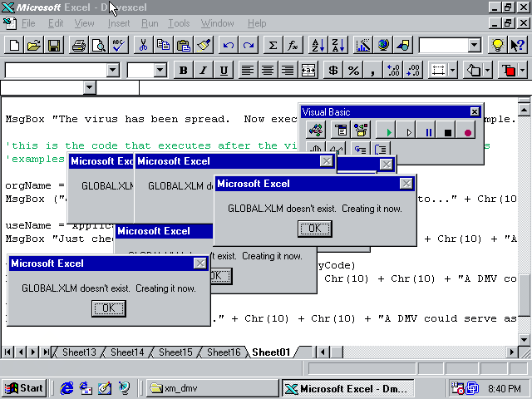Open the Drawing toolbar icon
The image size is (532, 399).
tap(402, 45)
